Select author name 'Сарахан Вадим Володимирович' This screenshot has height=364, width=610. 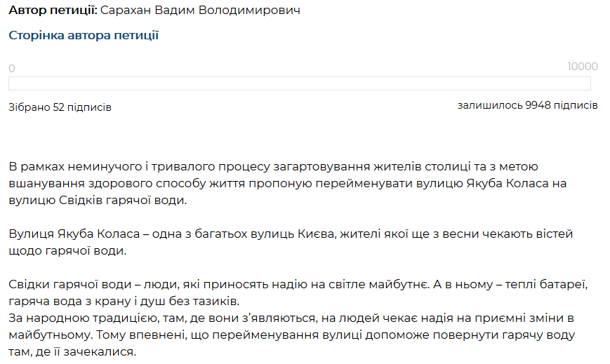point(206,11)
